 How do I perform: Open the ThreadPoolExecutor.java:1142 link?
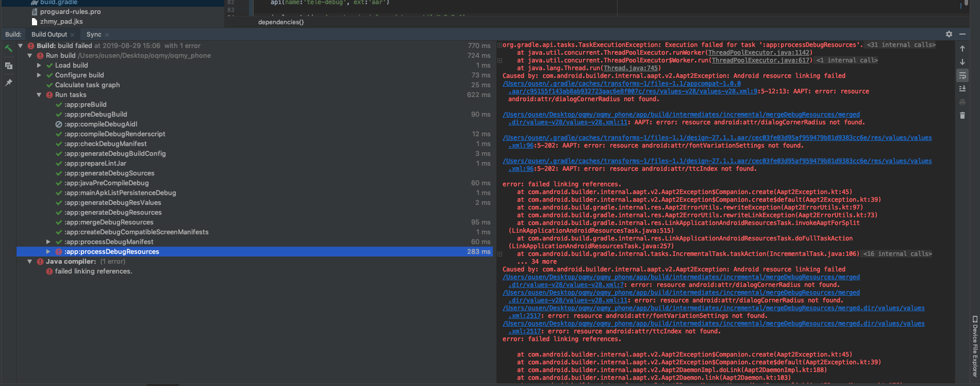coord(758,53)
